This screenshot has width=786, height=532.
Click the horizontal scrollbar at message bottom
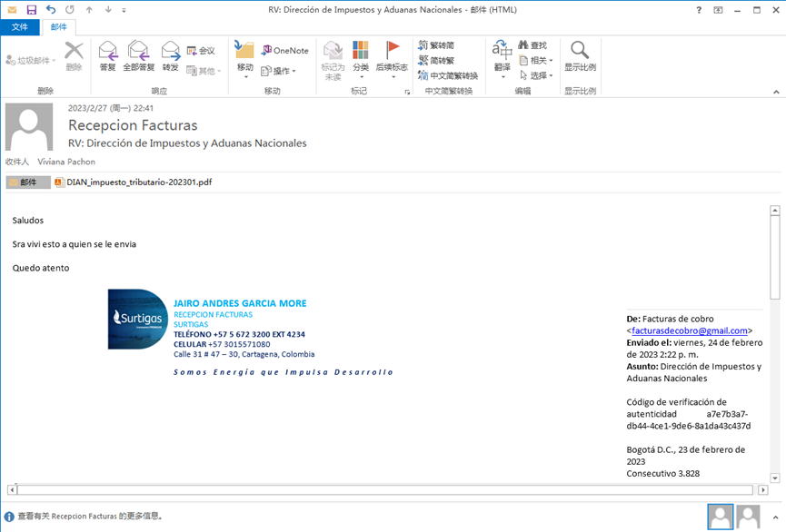click(x=382, y=490)
